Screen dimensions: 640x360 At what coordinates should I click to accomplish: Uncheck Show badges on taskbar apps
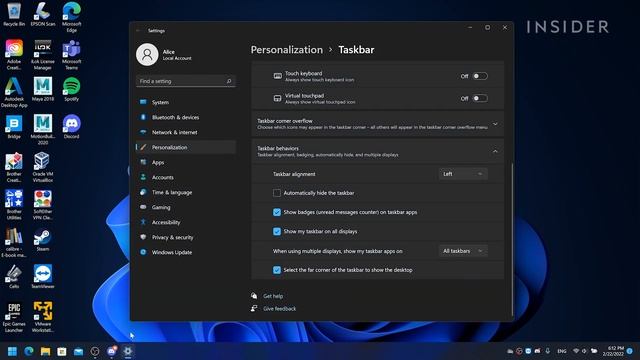(x=277, y=212)
